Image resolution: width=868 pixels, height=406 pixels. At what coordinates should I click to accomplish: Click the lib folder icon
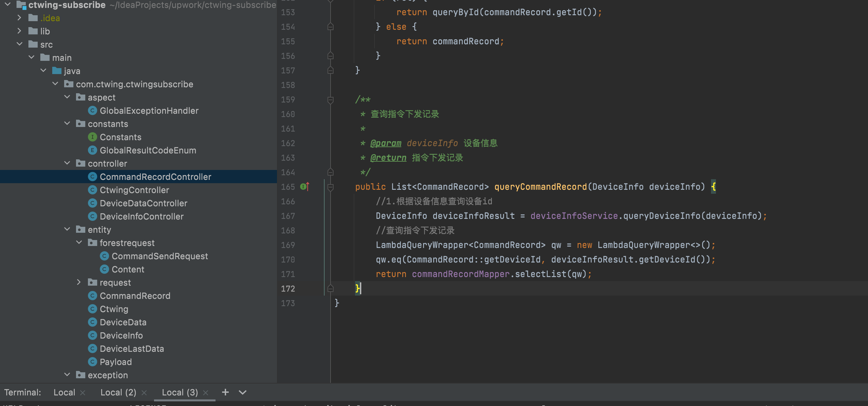[33, 31]
